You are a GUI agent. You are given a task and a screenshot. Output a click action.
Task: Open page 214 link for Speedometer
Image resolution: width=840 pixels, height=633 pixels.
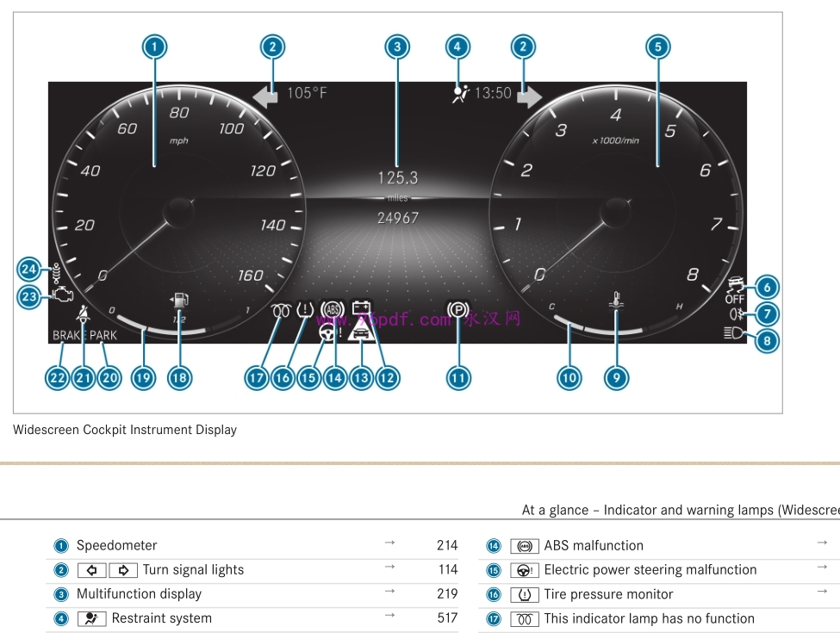446,545
